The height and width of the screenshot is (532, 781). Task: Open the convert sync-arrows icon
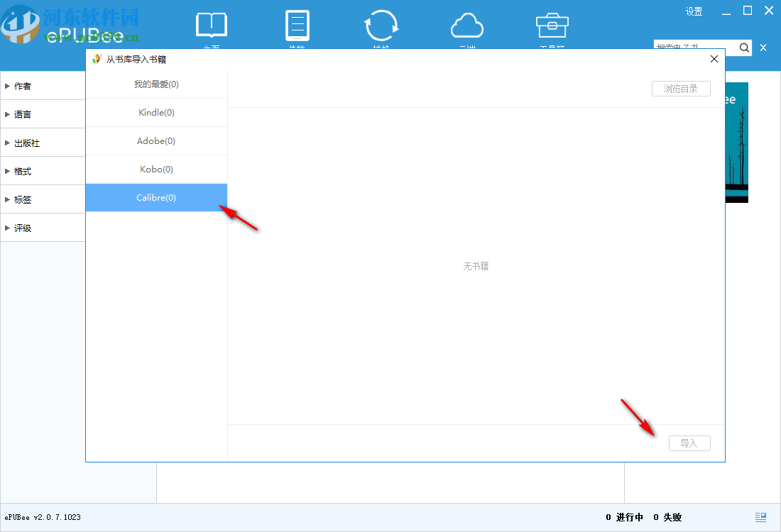pyautogui.click(x=381, y=26)
